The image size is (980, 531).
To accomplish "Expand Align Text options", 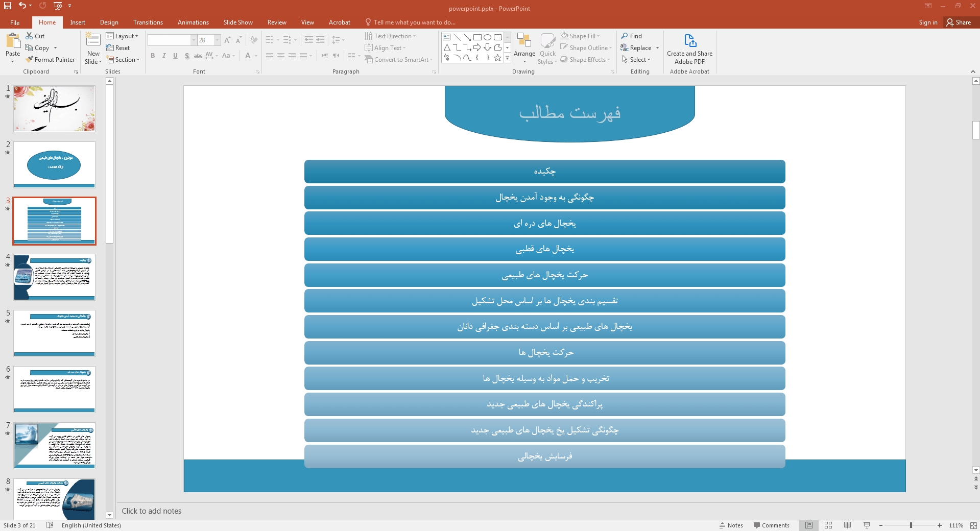I will 386,47.
